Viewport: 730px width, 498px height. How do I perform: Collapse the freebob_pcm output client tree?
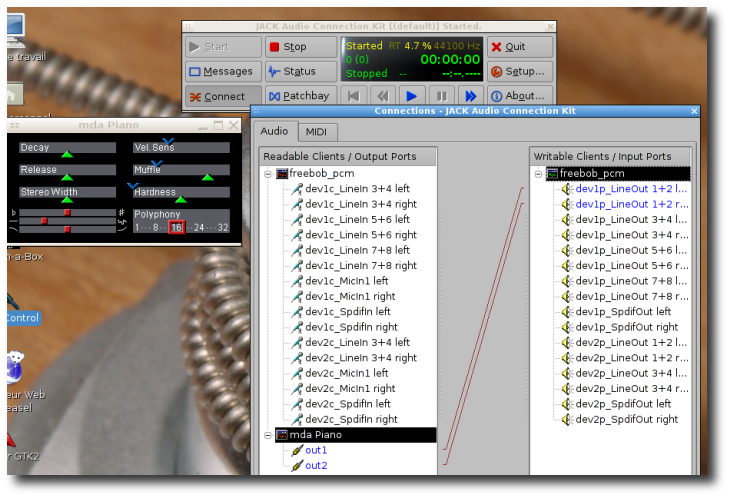[x=268, y=174]
